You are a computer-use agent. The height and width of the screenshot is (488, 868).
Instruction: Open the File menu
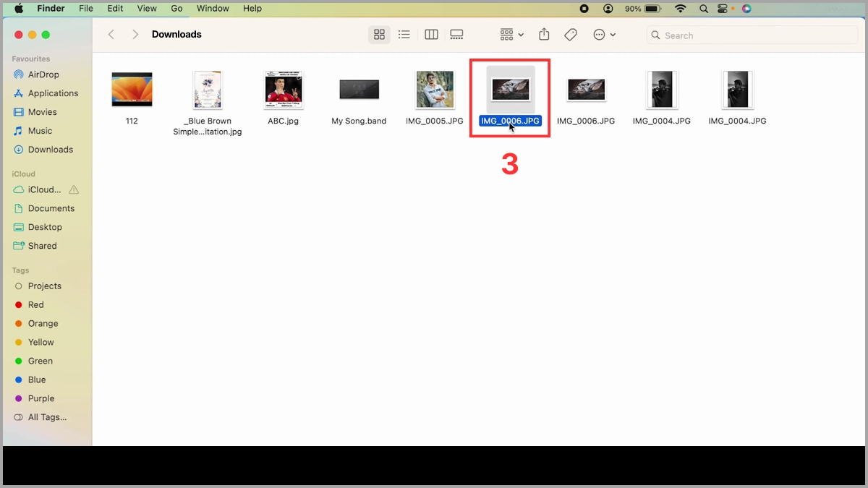[86, 9]
